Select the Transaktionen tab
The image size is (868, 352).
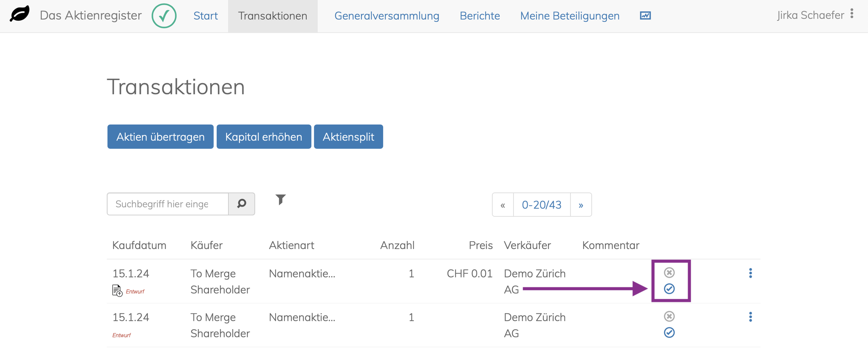pos(273,16)
